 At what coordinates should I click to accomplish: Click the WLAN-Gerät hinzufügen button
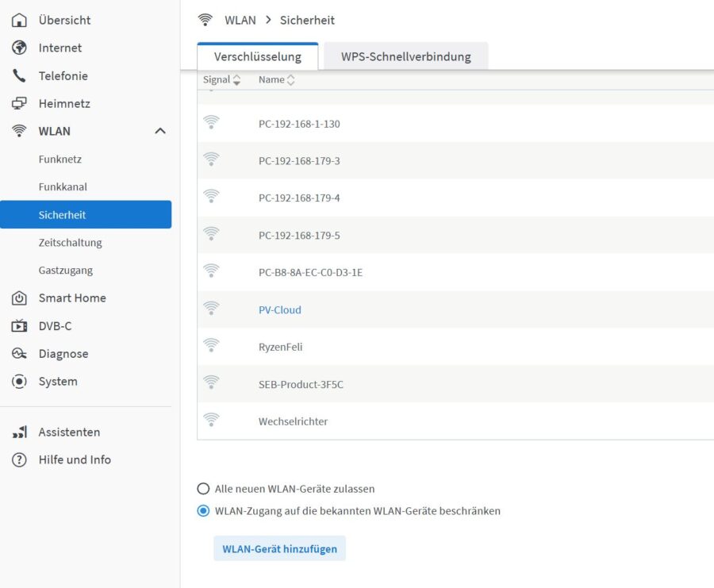click(279, 548)
